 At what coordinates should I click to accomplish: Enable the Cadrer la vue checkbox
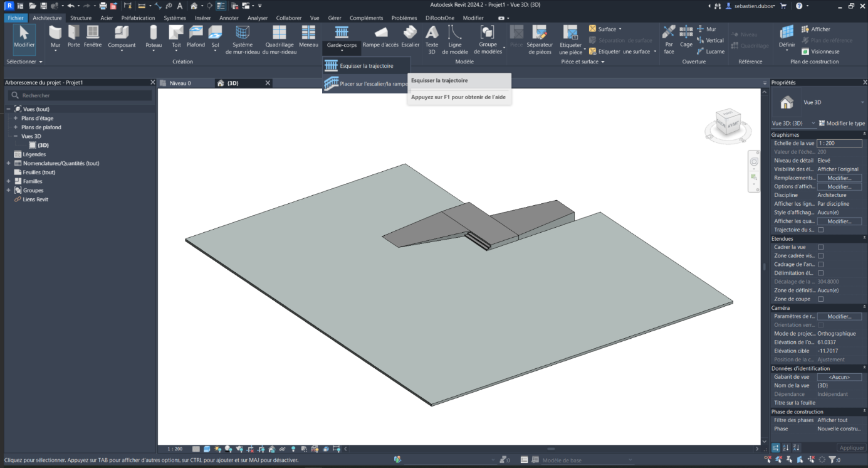[x=821, y=247]
